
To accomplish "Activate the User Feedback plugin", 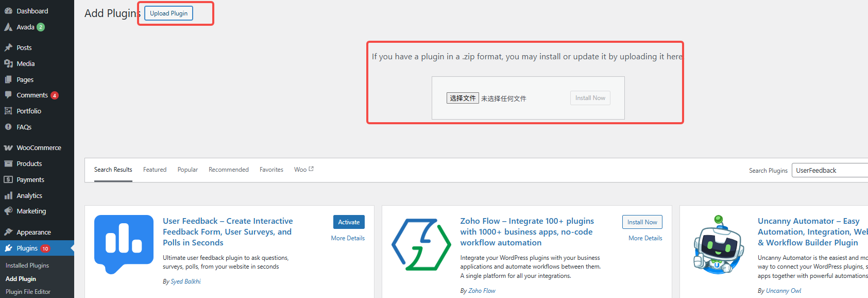I will tap(349, 222).
